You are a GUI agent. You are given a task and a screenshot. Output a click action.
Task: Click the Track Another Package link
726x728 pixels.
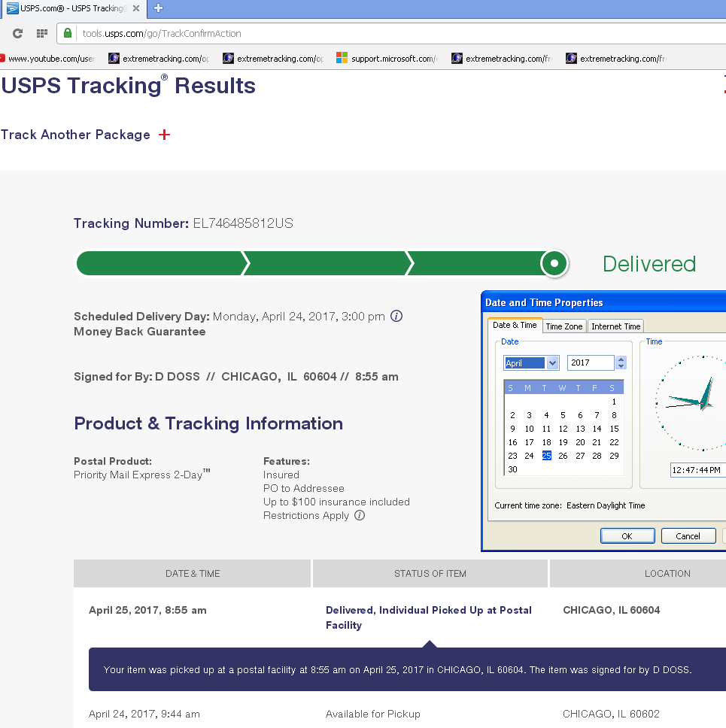(x=76, y=135)
